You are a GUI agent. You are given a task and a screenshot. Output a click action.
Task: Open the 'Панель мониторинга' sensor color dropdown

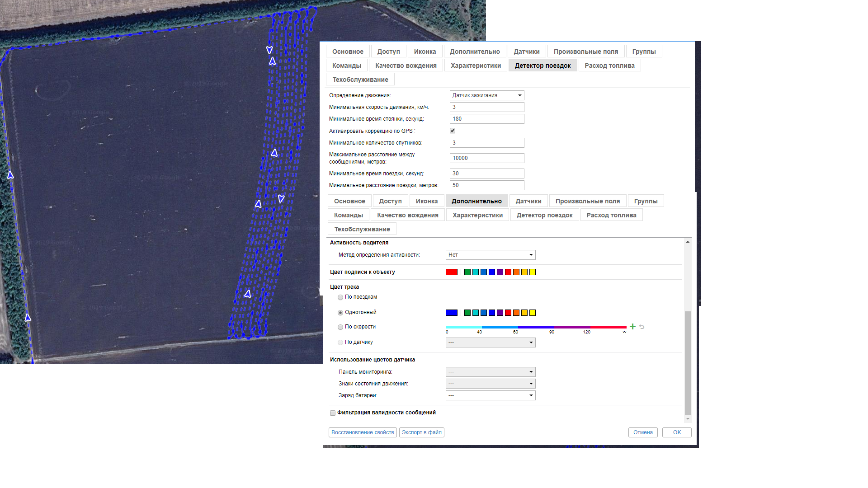click(x=491, y=372)
